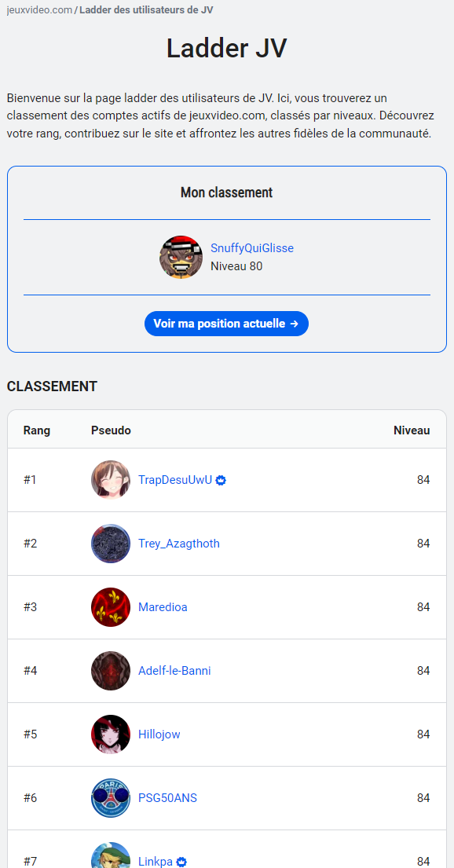
Task: Open SnuffyQuiGlisse's avatar in Mon classement
Action: click(x=181, y=258)
